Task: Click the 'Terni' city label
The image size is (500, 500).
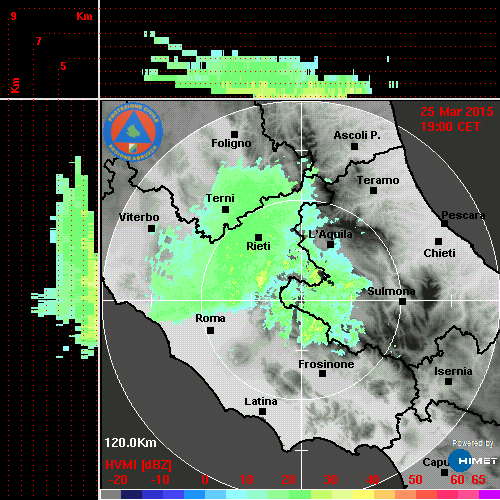Action: [220, 198]
